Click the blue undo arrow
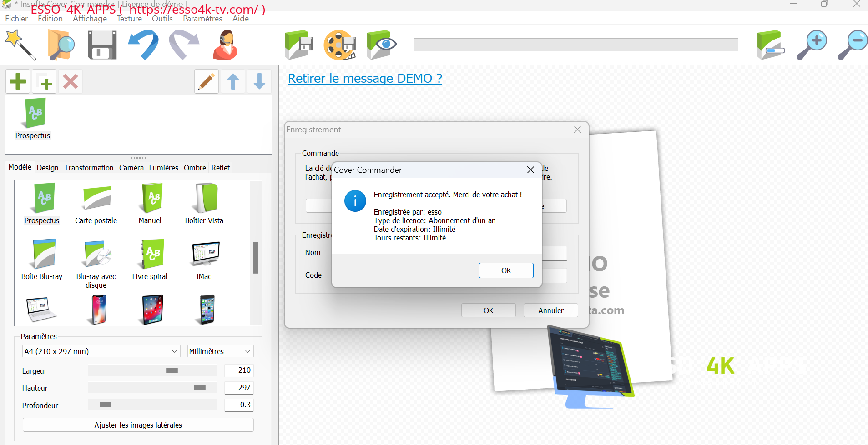The width and height of the screenshot is (868, 445). [143, 45]
